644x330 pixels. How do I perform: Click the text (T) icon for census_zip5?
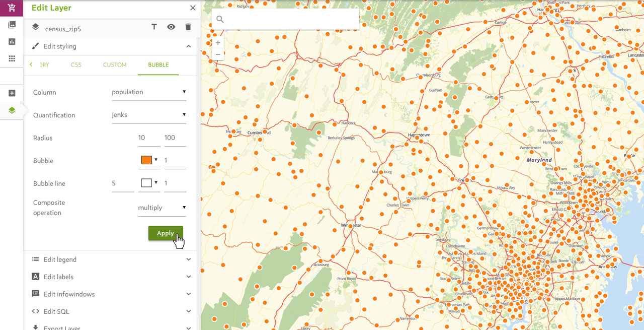pos(154,27)
